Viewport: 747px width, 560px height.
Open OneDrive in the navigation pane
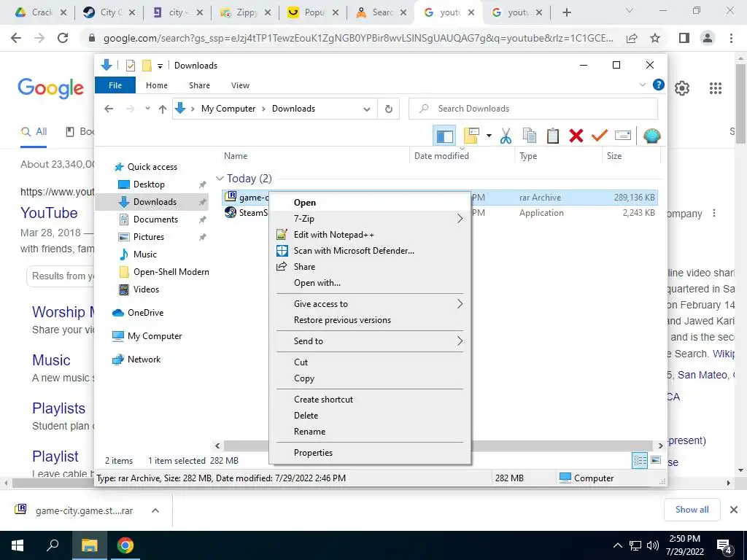click(145, 312)
